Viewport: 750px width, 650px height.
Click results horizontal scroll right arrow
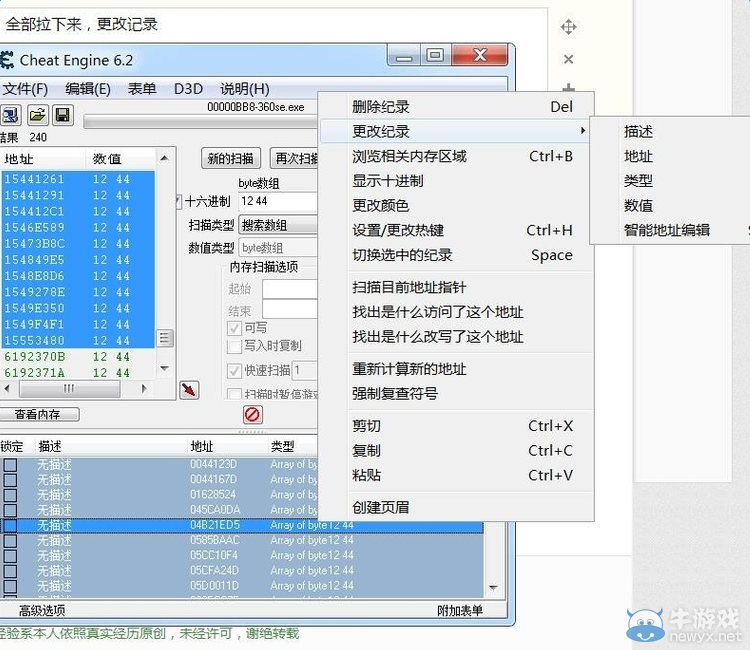[144, 388]
